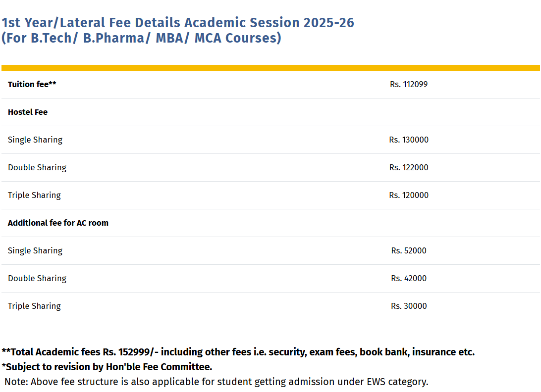Click Single Sharing under AC room fee

[35, 250]
